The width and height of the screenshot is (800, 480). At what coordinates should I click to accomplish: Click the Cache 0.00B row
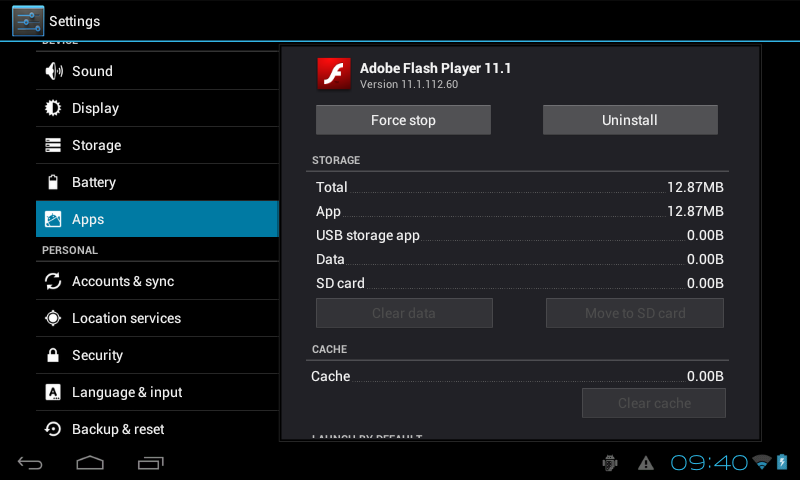pos(517,376)
